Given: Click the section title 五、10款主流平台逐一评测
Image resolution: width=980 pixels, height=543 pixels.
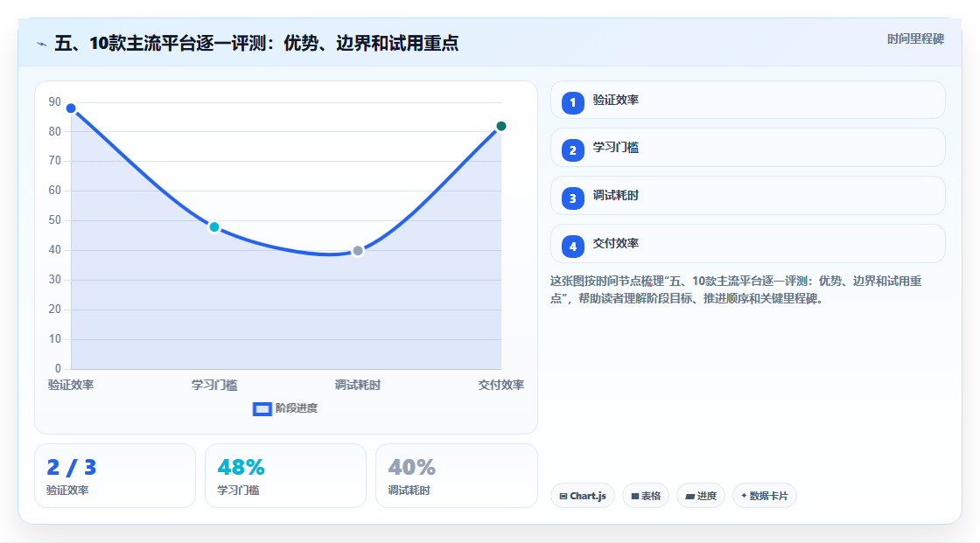Looking at the screenshot, I should [x=256, y=43].
